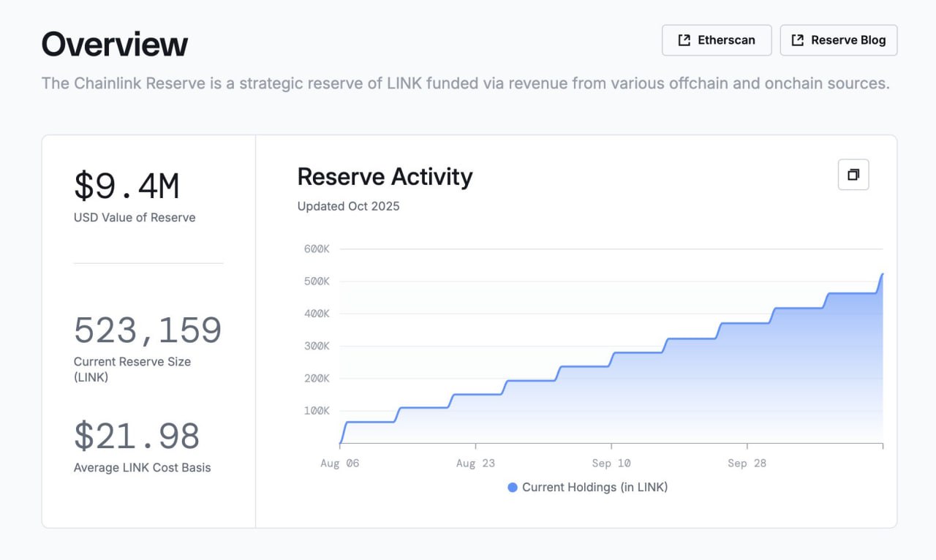Toggle the Current Holdings (in LINK) legend label

point(595,487)
